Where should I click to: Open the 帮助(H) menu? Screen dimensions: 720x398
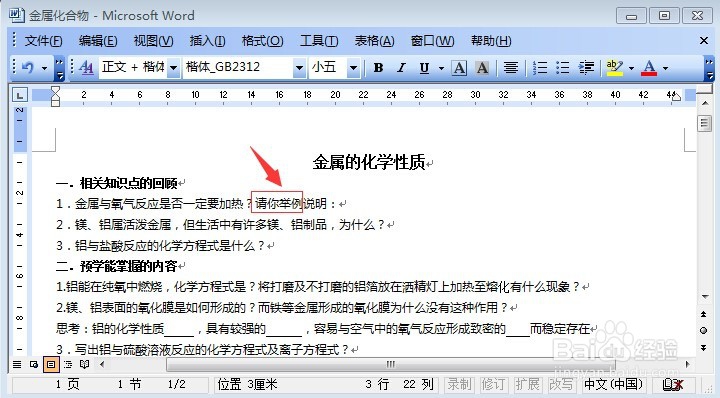(x=491, y=41)
